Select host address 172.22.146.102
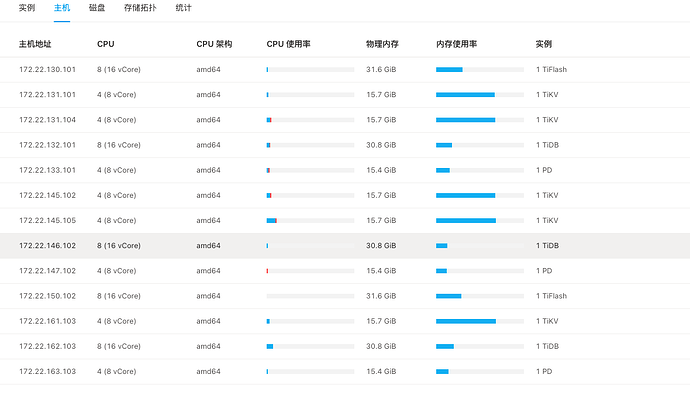This screenshot has width=690, height=394. pyautogui.click(x=48, y=246)
